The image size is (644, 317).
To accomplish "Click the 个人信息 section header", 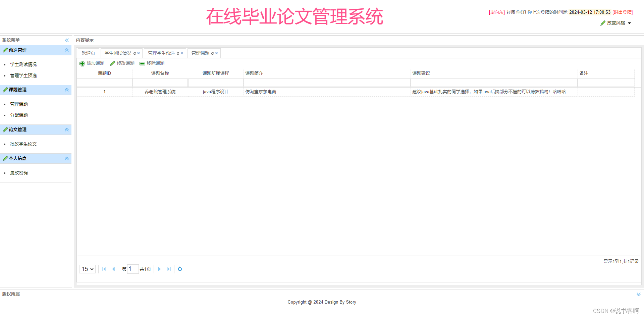I will (x=36, y=158).
